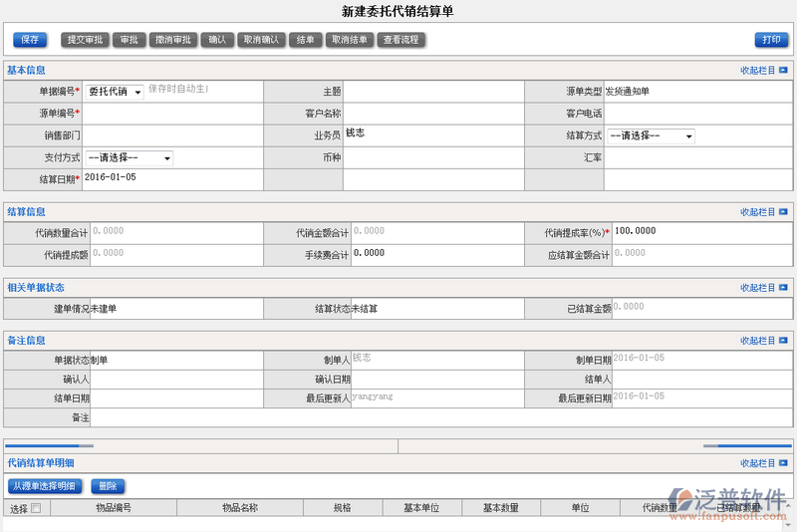Collapse the 结算信息 section icon
The image size is (797, 532).
[783, 212]
